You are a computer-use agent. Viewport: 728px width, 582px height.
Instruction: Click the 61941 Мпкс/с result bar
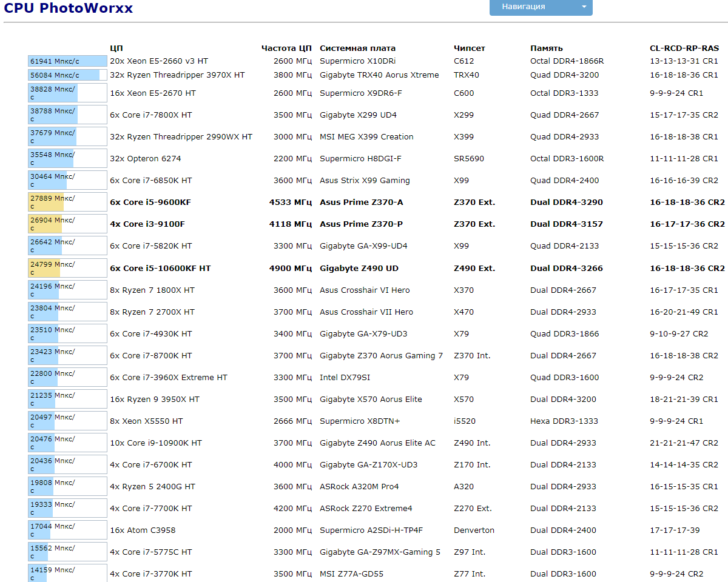67,61
